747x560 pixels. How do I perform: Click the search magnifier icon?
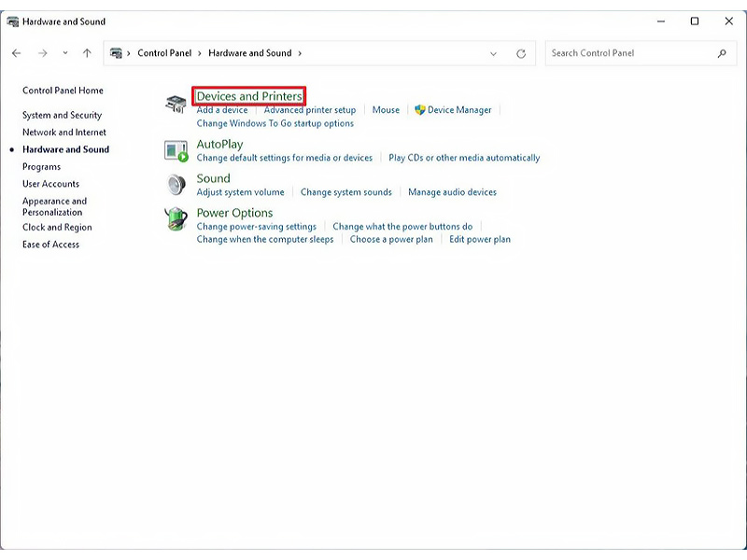722,53
